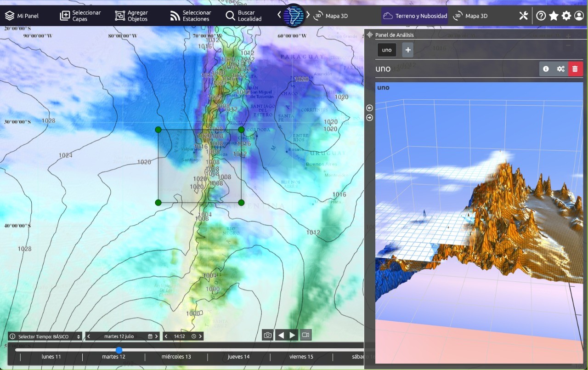
Task: Click left chevron beside the globe logo
Action: click(279, 15)
